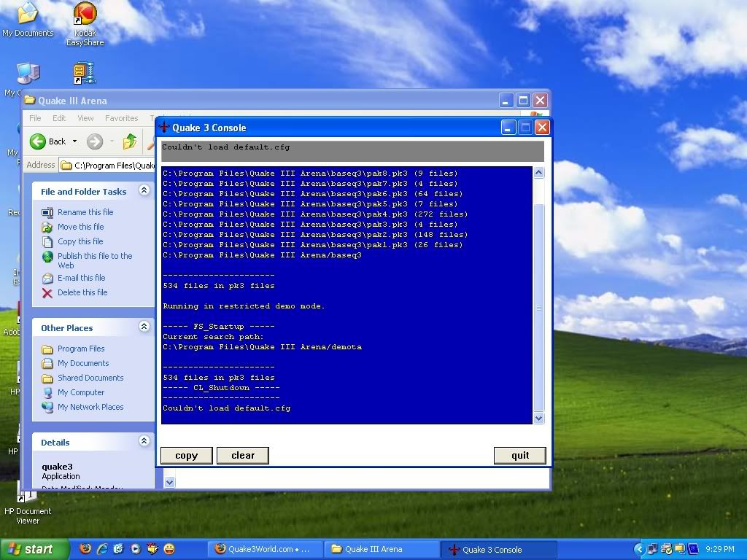747x560 pixels.
Task: Click the console vertical scrollbar thumb
Action: (539, 308)
